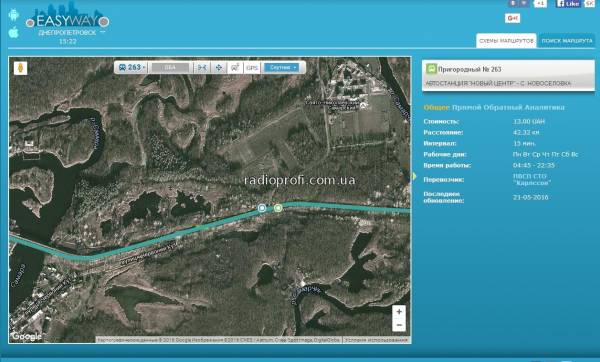Click the red G+ share icon
Image resolution: width=600 pixels, height=362 pixels.
pyautogui.click(x=512, y=18)
